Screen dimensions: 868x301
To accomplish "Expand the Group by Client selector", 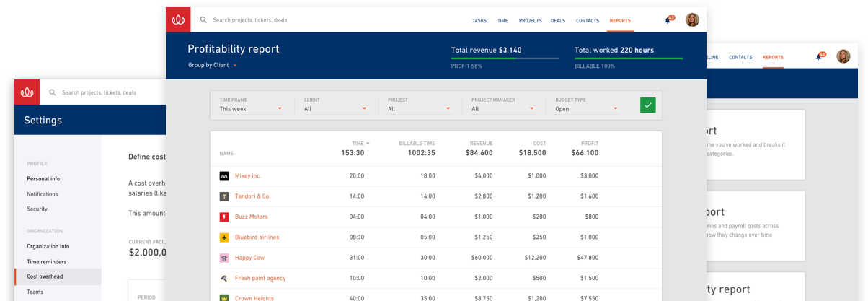I will pos(213,65).
